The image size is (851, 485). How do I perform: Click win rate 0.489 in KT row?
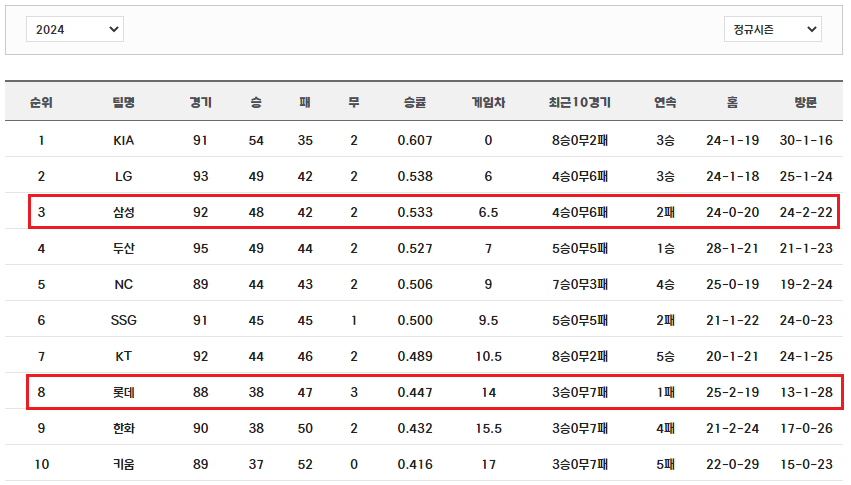(415, 356)
